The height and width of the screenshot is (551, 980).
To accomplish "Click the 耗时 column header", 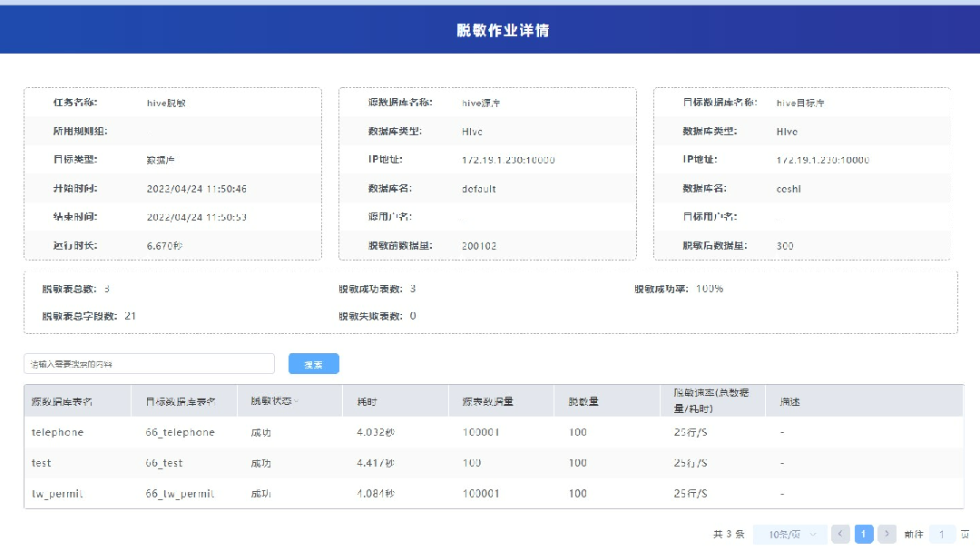I will tap(367, 401).
